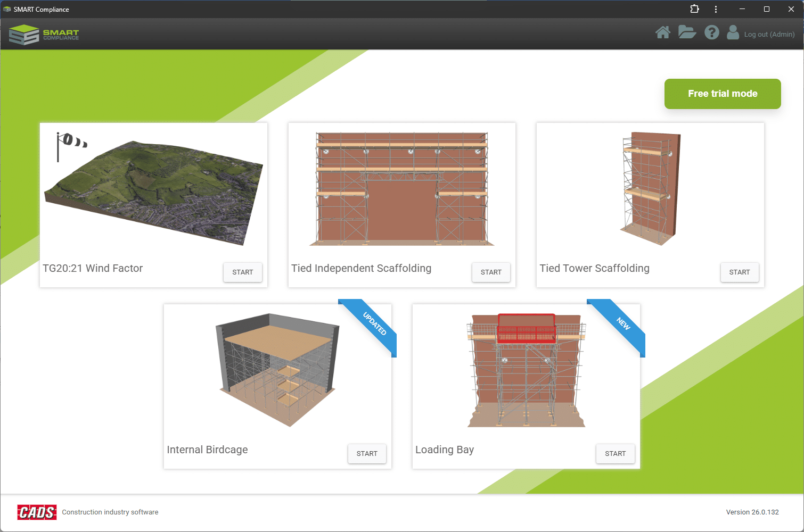Image resolution: width=804 pixels, height=532 pixels.
Task: Click the Internal Birdcage 3D image
Action: pos(277,370)
